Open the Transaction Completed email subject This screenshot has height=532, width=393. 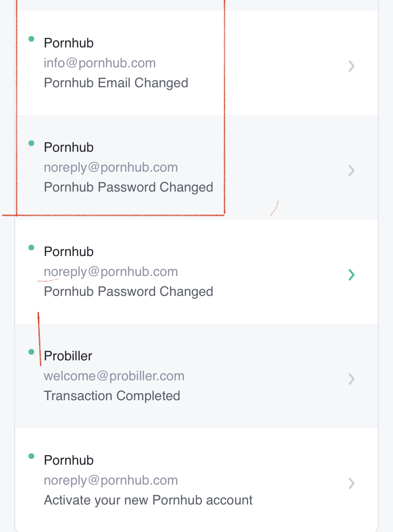[x=112, y=396]
